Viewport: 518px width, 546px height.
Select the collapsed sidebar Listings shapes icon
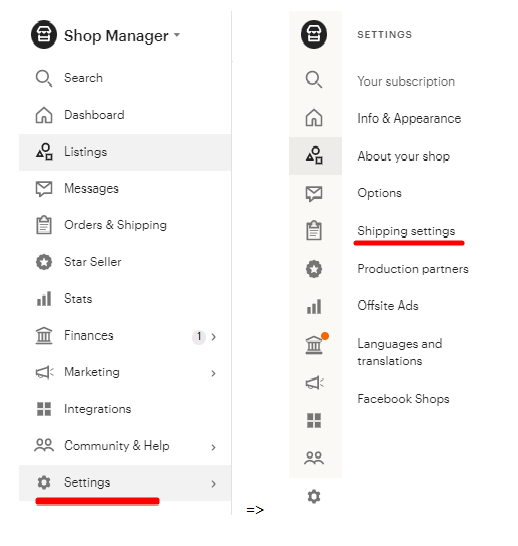[314, 155]
